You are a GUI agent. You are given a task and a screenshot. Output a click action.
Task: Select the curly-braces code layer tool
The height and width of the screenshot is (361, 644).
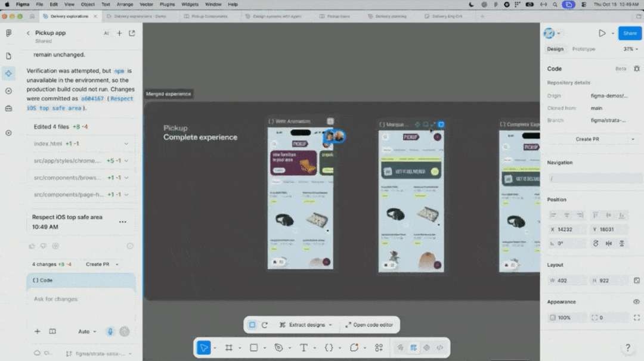tap(329, 348)
